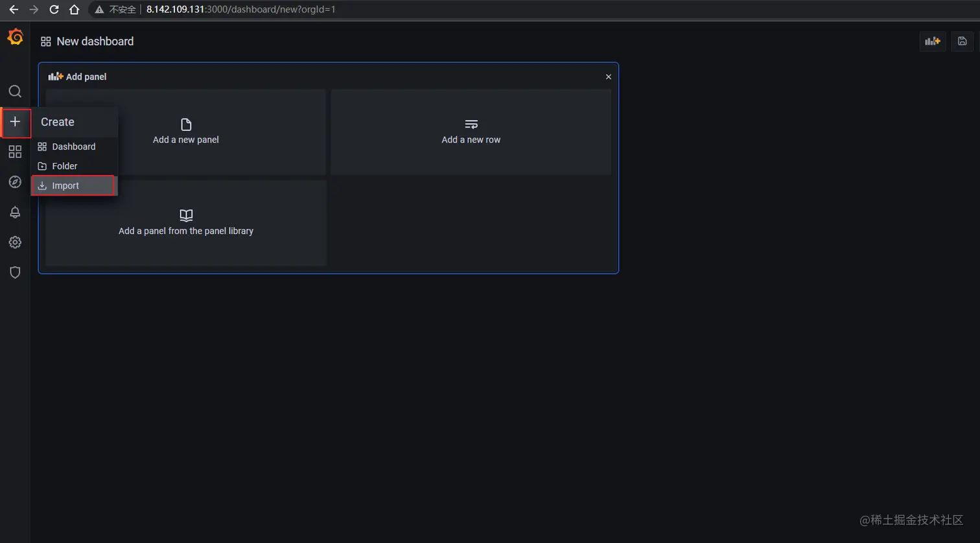Image resolution: width=980 pixels, height=543 pixels.
Task: Click the Grafana logo
Action: (x=15, y=37)
